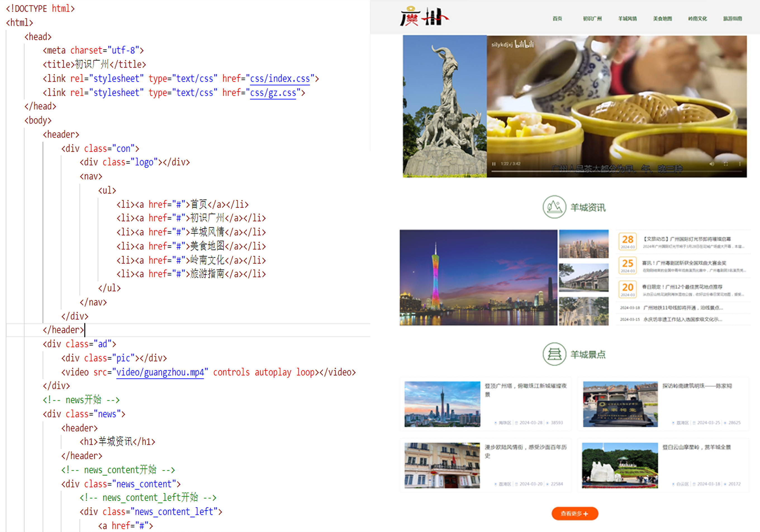Click the mountain icon beside 羊城资讯
Screen dimensions: 760x532
554,207
